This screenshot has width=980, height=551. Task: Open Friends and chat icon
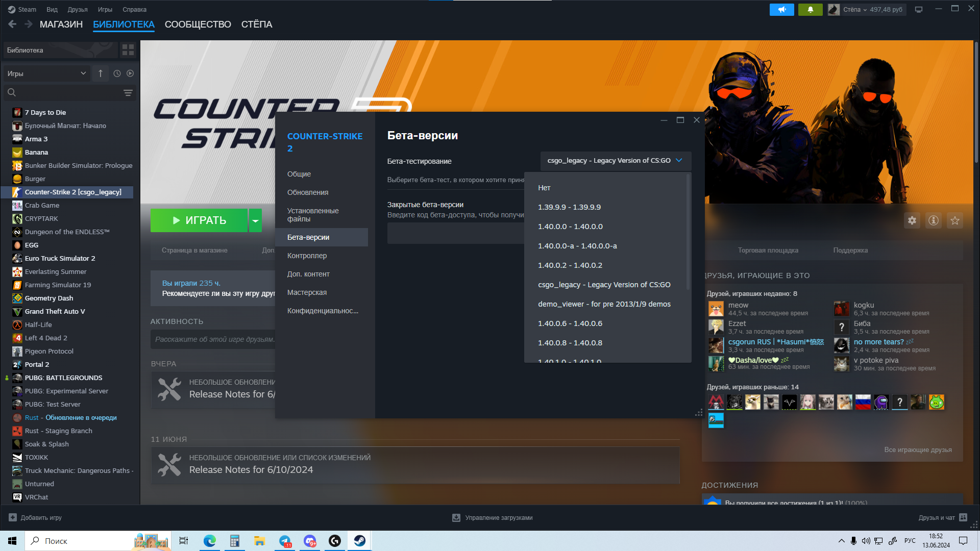click(963, 517)
